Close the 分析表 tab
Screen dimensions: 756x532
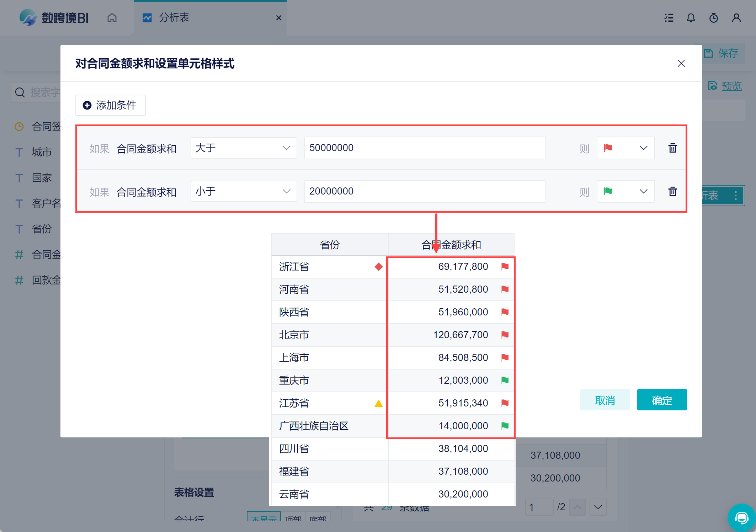[x=279, y=18]
